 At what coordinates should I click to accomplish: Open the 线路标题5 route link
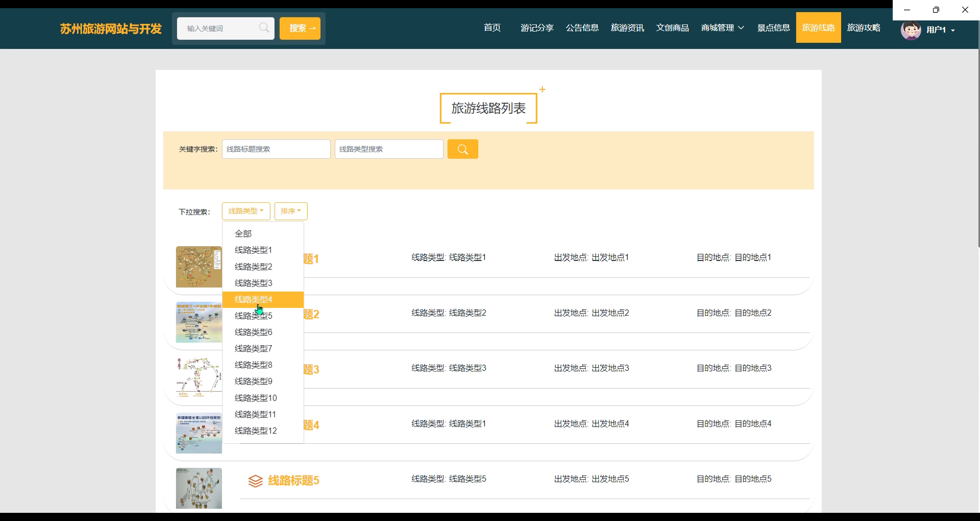click(293, 480)
